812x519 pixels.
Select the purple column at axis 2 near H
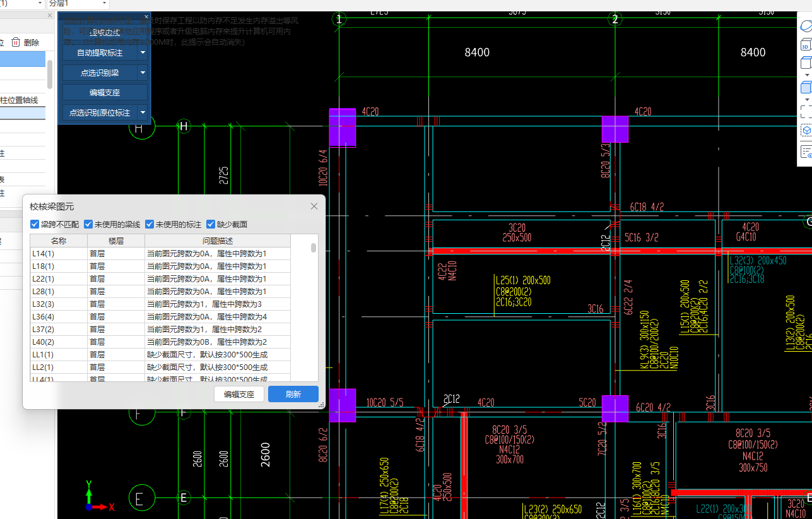point(615,129)
